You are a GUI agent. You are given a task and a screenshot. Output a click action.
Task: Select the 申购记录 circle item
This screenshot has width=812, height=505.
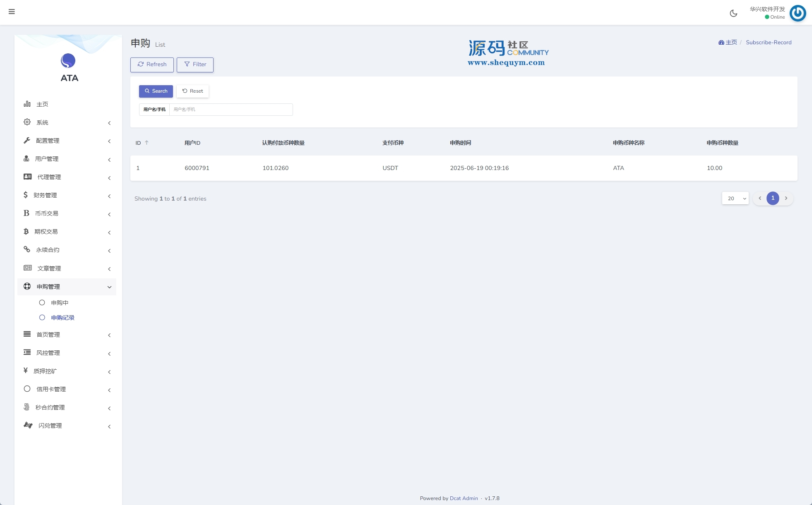(42, 318)
